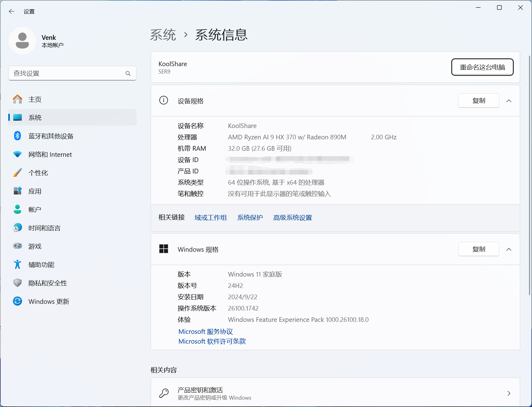Click the 查找设置 search field
Screen dimensions: 532x407
67,73
